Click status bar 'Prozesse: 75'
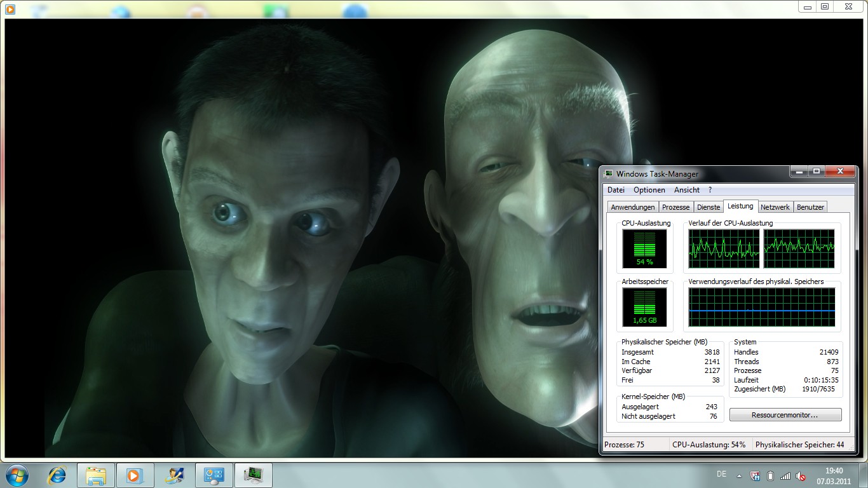868x488 pixels. [x=624, y=445]
